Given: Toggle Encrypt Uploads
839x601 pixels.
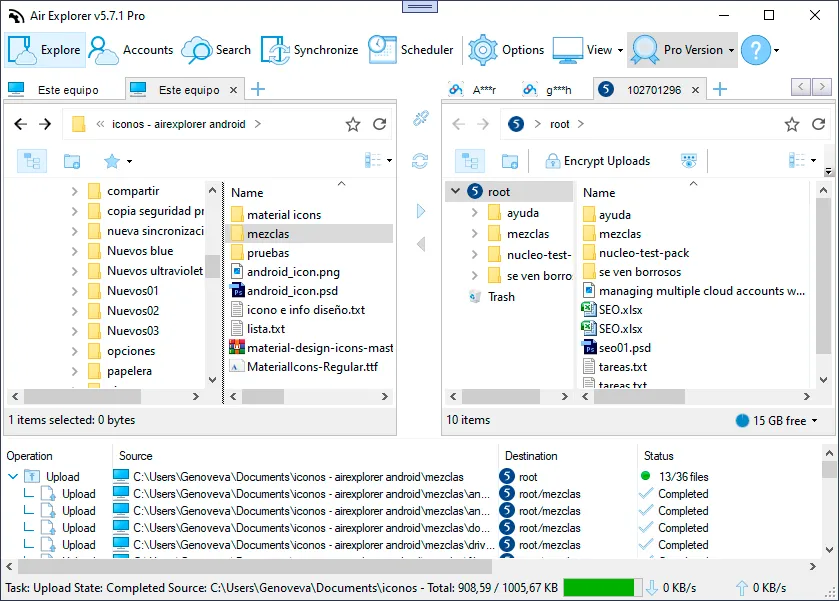Looking at the screenshot, I should pos(598,161).
